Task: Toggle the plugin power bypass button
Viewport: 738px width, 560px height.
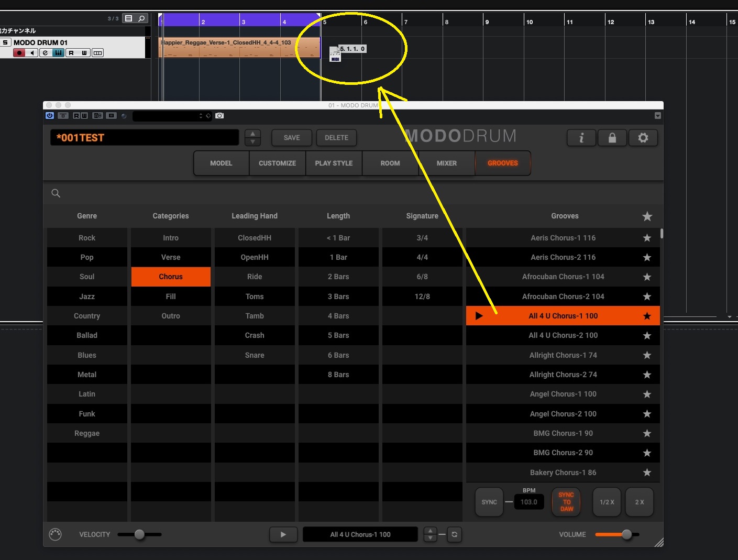Action: click(50, 116)
